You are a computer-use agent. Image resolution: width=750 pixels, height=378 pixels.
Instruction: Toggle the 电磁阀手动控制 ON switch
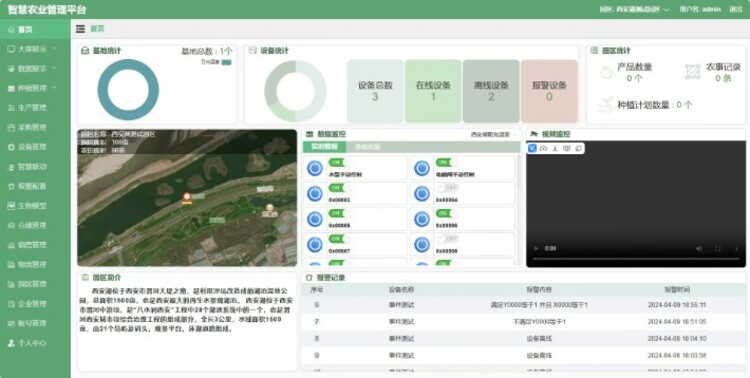point(446,163)
